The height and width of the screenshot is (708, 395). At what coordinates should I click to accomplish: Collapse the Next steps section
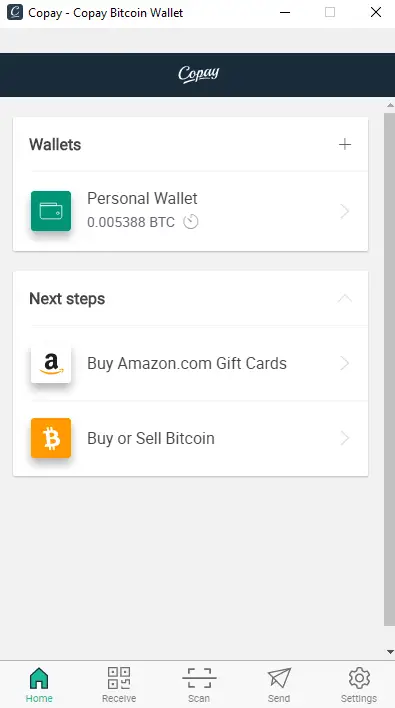345,298
